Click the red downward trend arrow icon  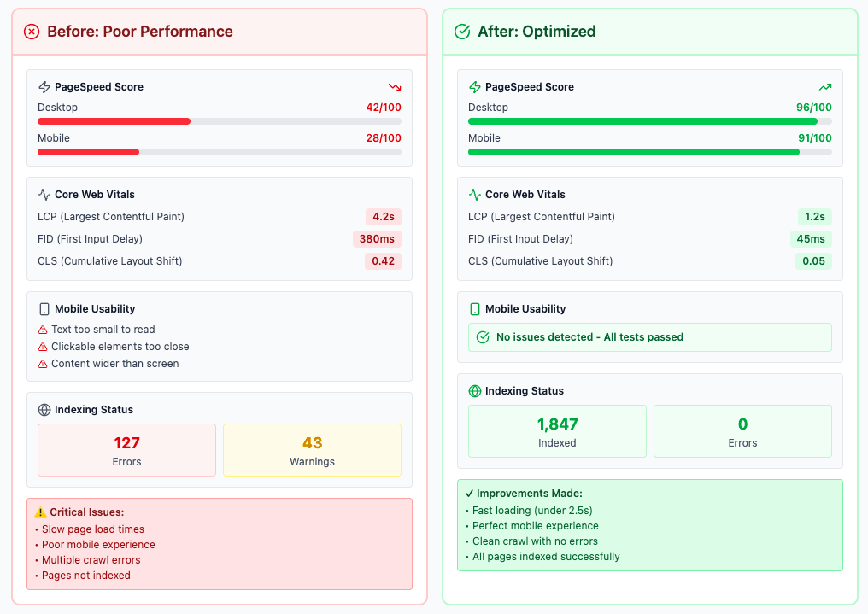(395, 87)
